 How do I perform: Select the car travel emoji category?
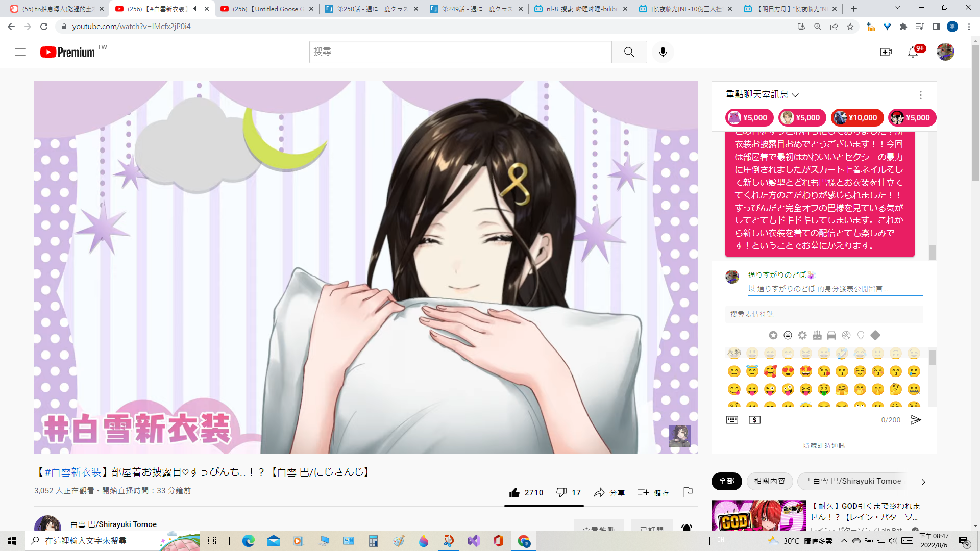(x=831, y=335)
